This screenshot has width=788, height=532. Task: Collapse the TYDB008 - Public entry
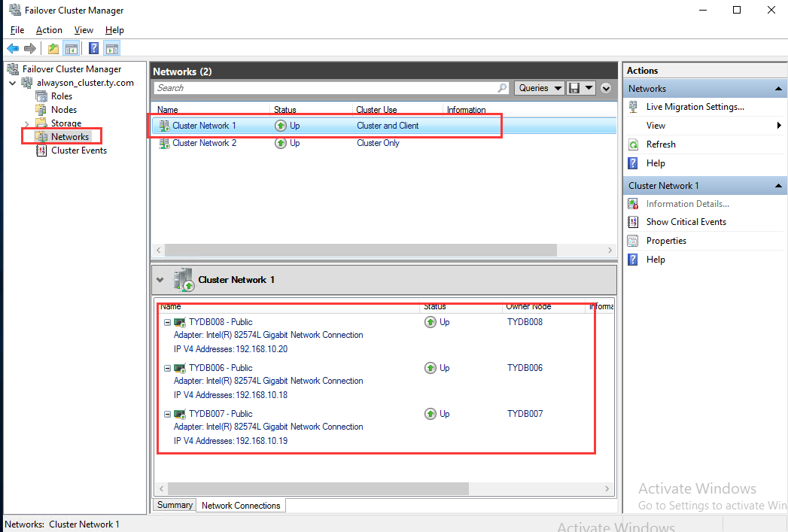167,323
